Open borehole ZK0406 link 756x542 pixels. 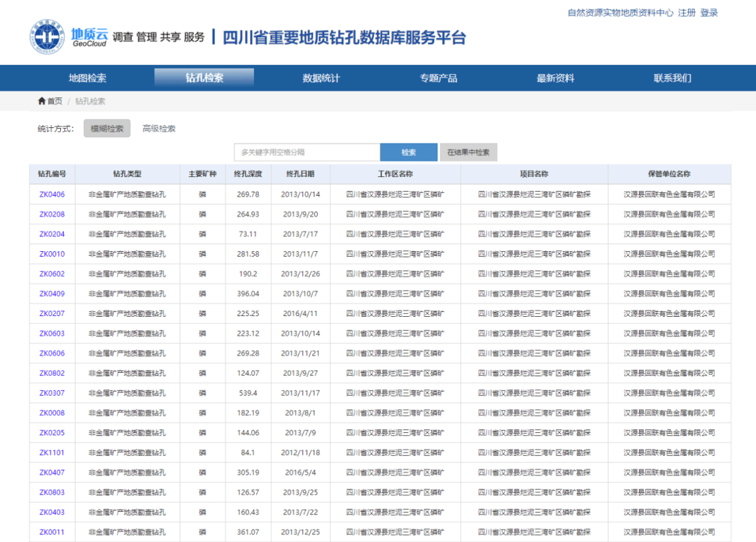[x=52, y=194]
